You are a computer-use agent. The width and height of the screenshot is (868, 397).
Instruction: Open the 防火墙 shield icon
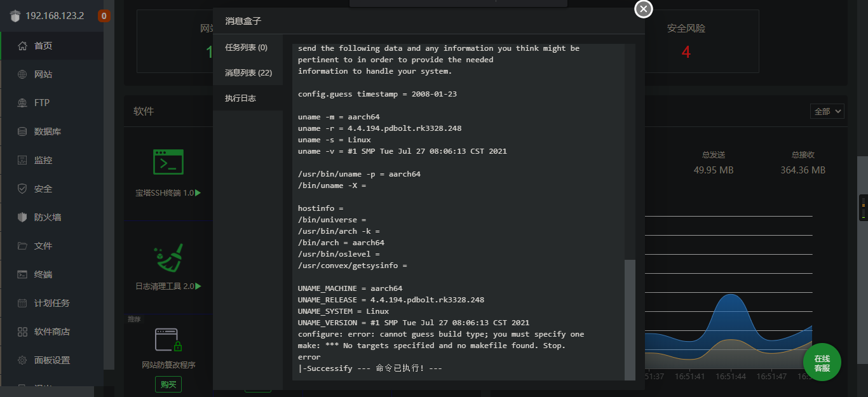[22, 217]
